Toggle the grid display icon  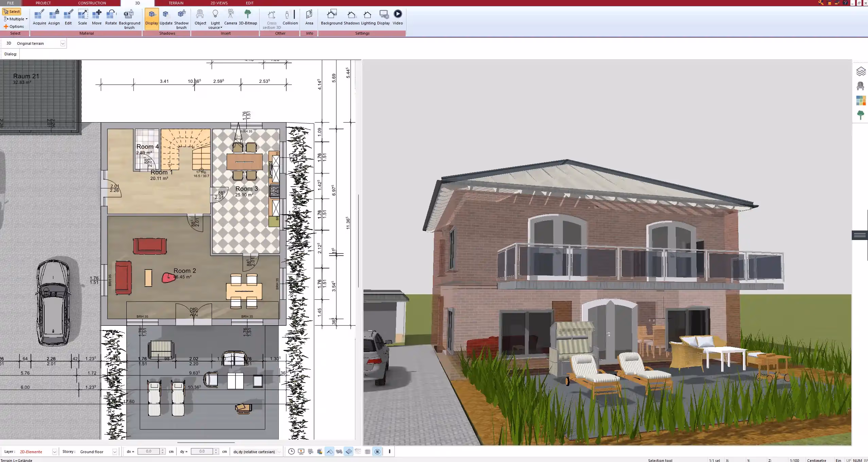[368, 451]
